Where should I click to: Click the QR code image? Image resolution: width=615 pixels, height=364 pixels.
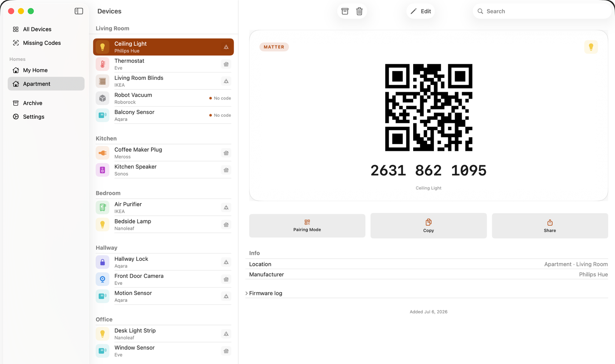pyautogui.click(x=429, y=108)
